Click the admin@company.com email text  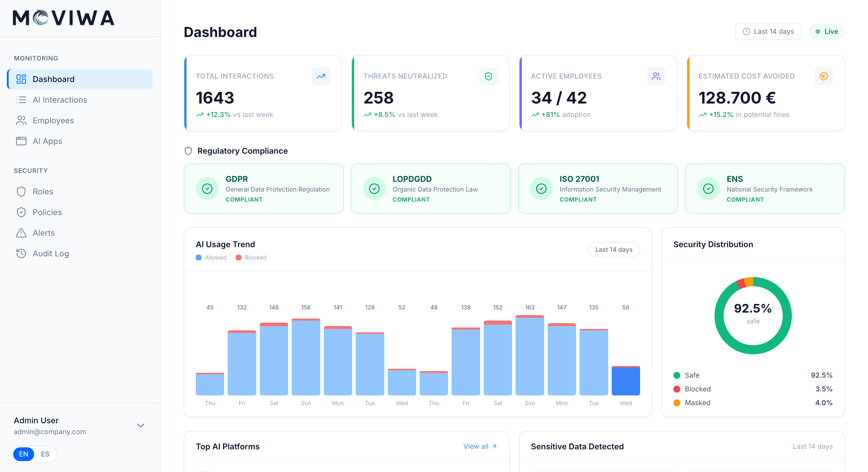pyautogui.click(x=50, y=432)
